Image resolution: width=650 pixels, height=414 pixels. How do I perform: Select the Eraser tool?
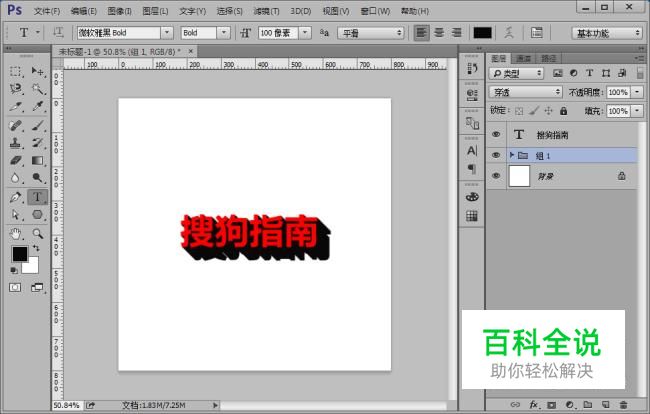(16, 160)
